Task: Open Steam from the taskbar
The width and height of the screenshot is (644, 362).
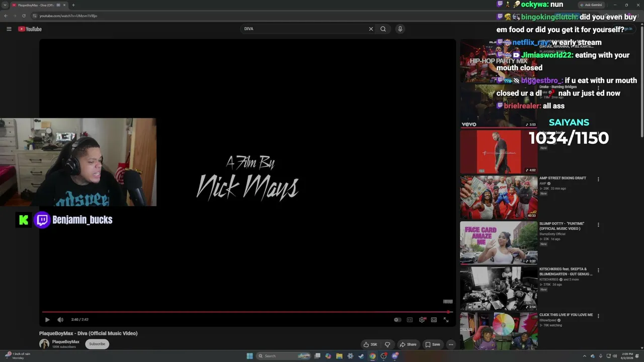Action: pos(361,356)
